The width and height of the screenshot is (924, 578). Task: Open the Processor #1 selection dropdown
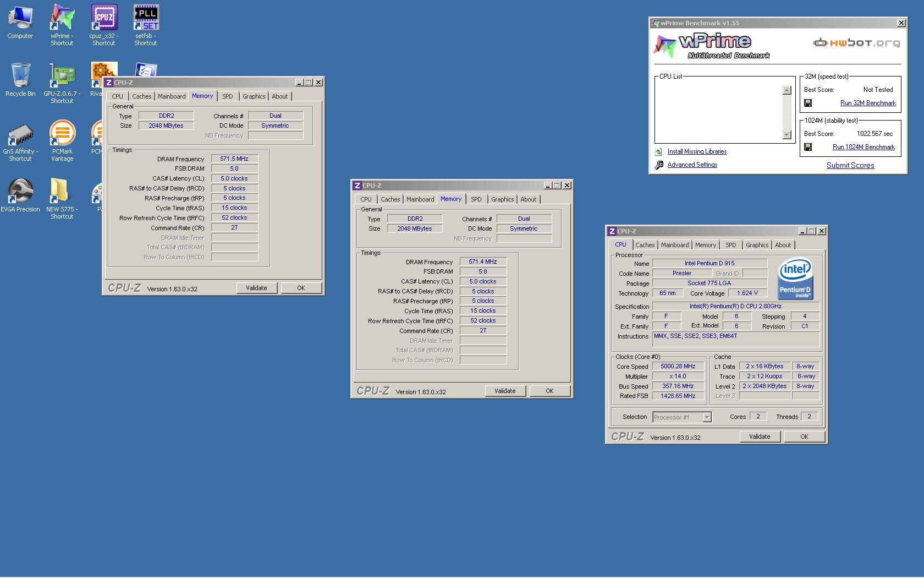[682, 417]
